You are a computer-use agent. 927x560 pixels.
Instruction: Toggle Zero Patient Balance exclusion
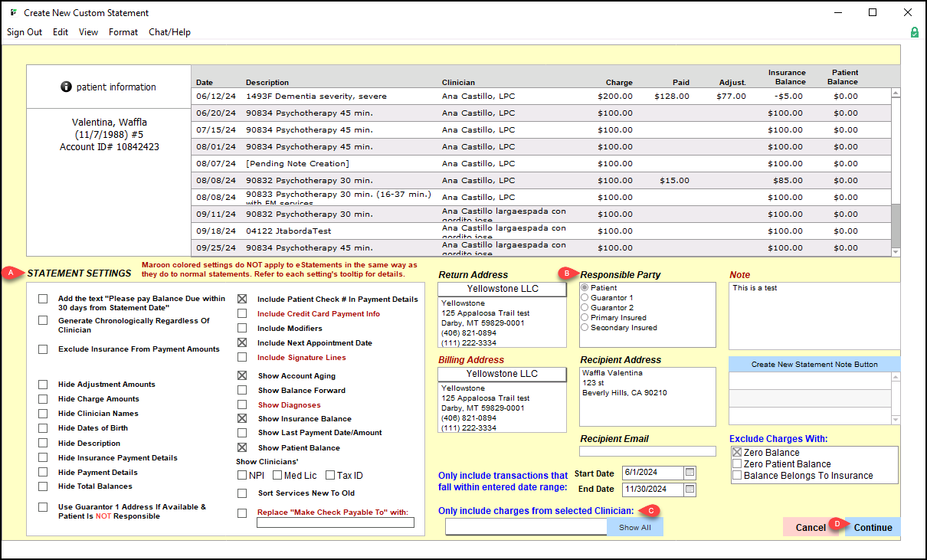coord(737,464)
